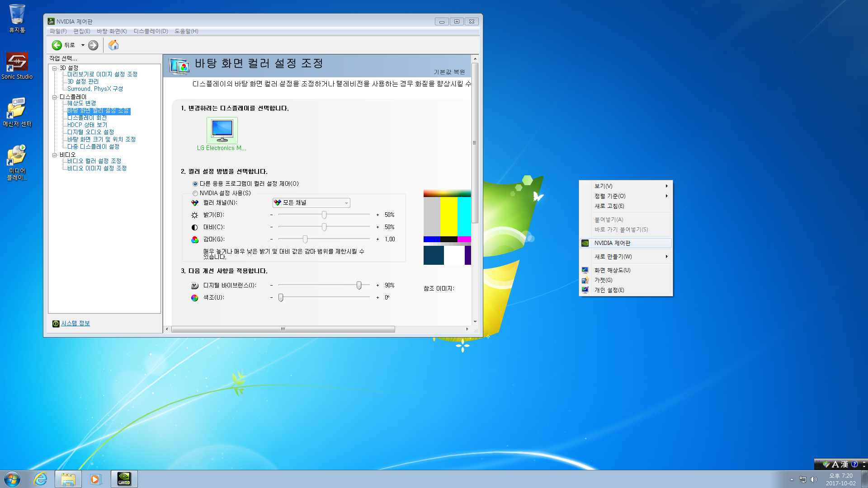Image resolution: width=868 pixels, height=488 pixels.
Task: Click the color channel icon
Action: tap(195, 203)
